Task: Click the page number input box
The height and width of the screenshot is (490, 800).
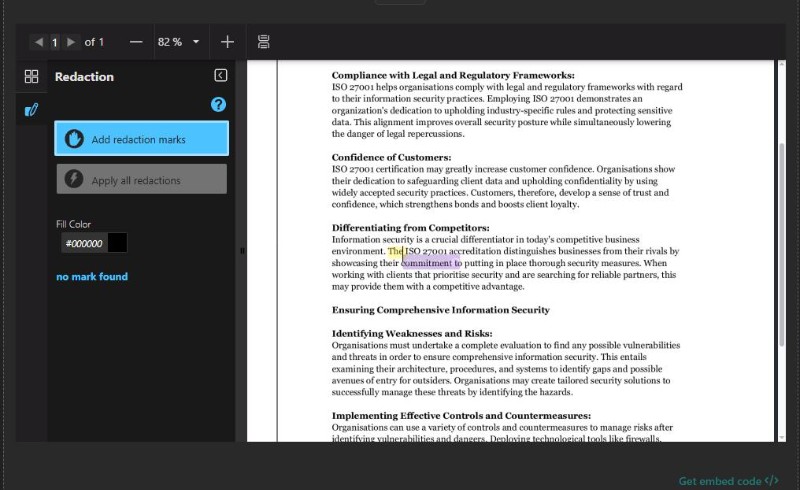Action: pos(55,42)
